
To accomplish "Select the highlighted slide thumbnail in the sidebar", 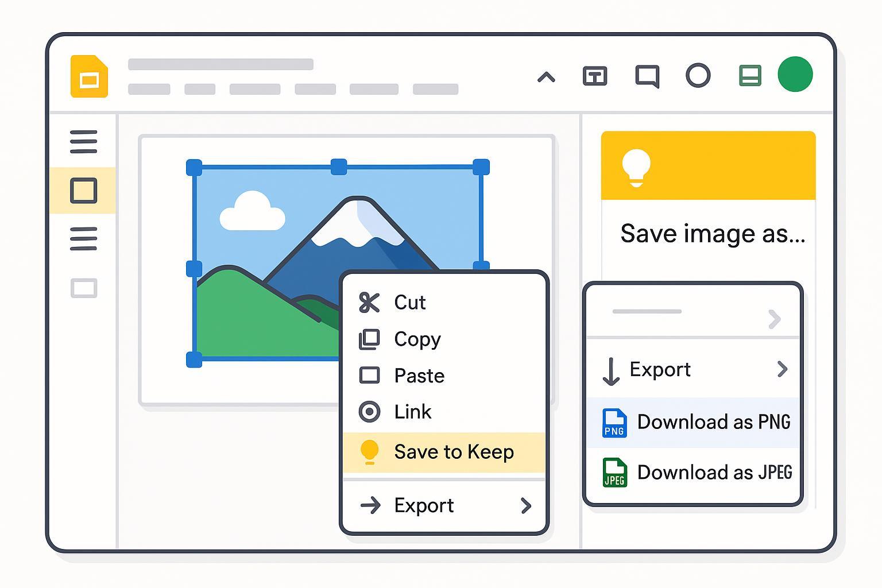I will pos(83,191).
